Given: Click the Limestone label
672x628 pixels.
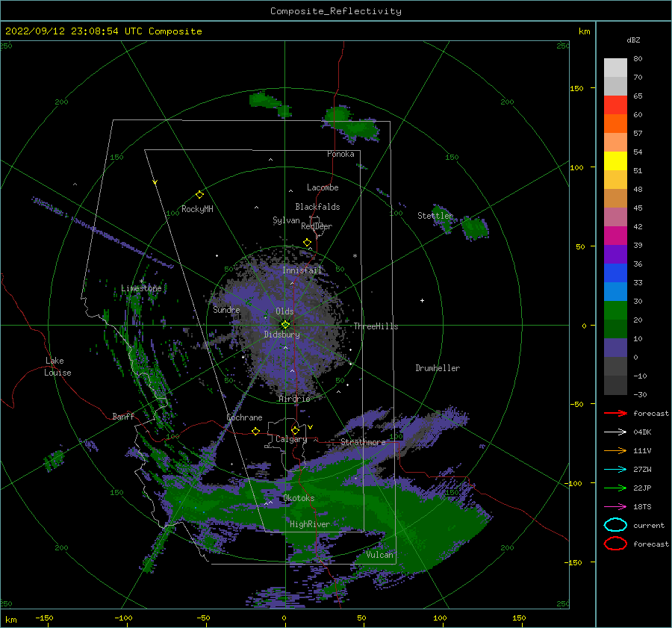Looking at the screenshot, I should (x=141, y=288).
